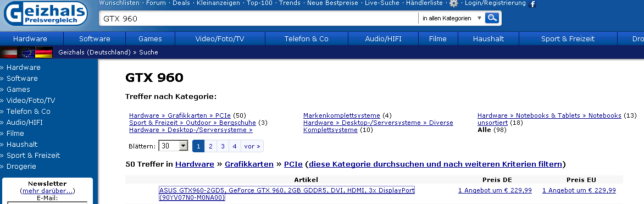Open Filme in the left sidebar

(x=15, y=133)
